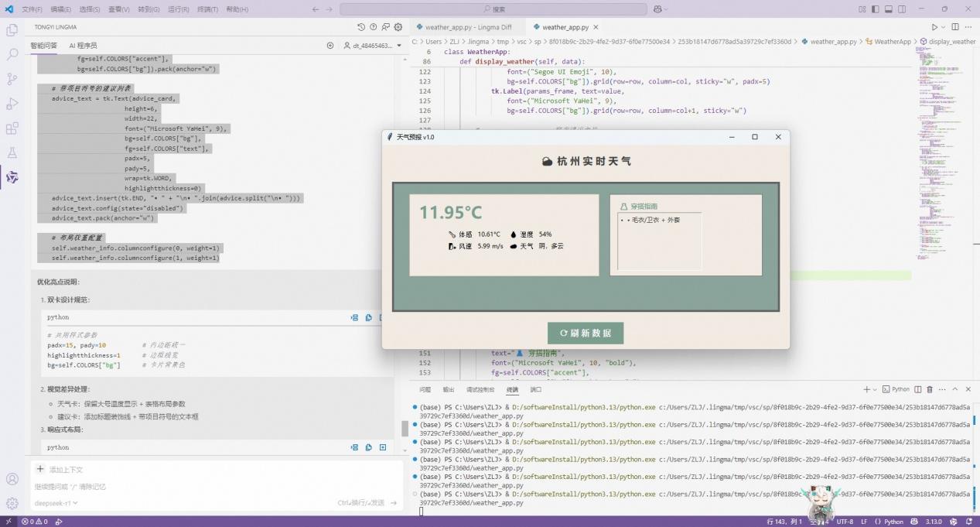980x527 pixels.
Task: Create a new terminal with plus icon
Action: coord(866,389)
